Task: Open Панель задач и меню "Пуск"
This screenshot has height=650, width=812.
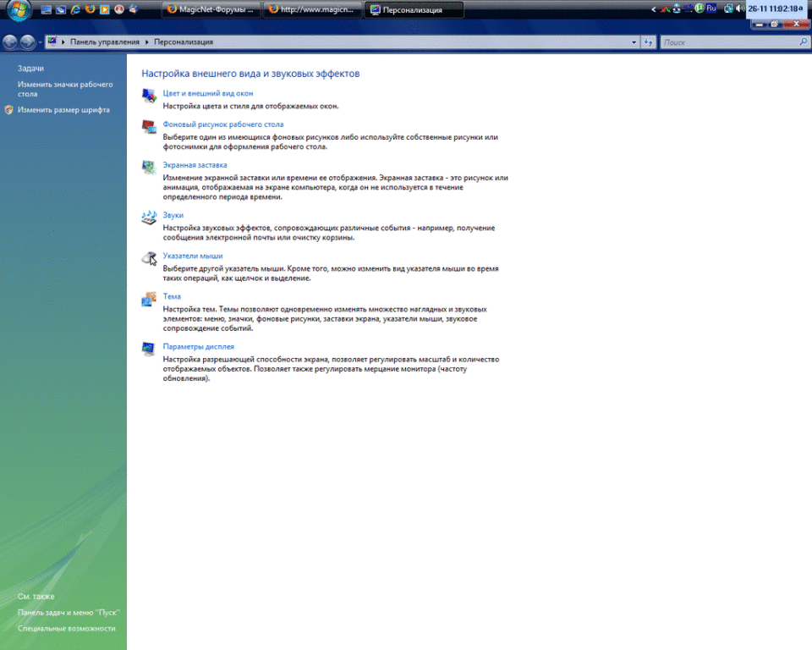Action: [69, 613]
